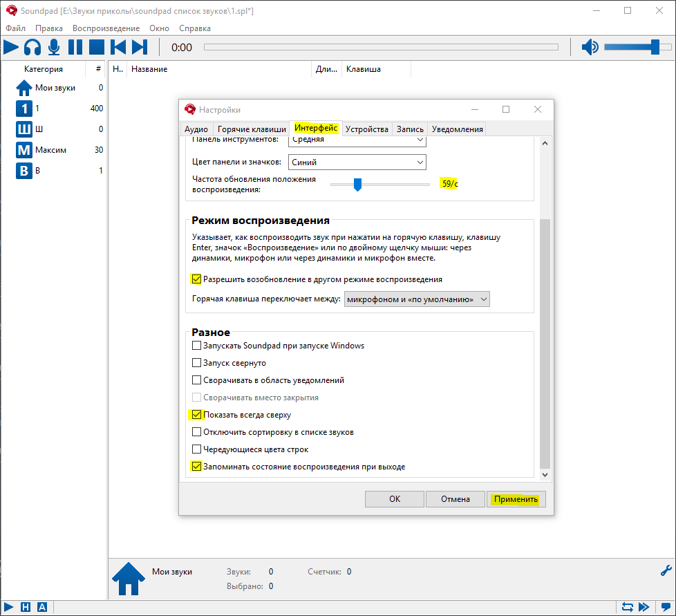This screenshot has height=616, width=676.
Task: Adjust the main volume slider
Action: click(x=637, y=47)
